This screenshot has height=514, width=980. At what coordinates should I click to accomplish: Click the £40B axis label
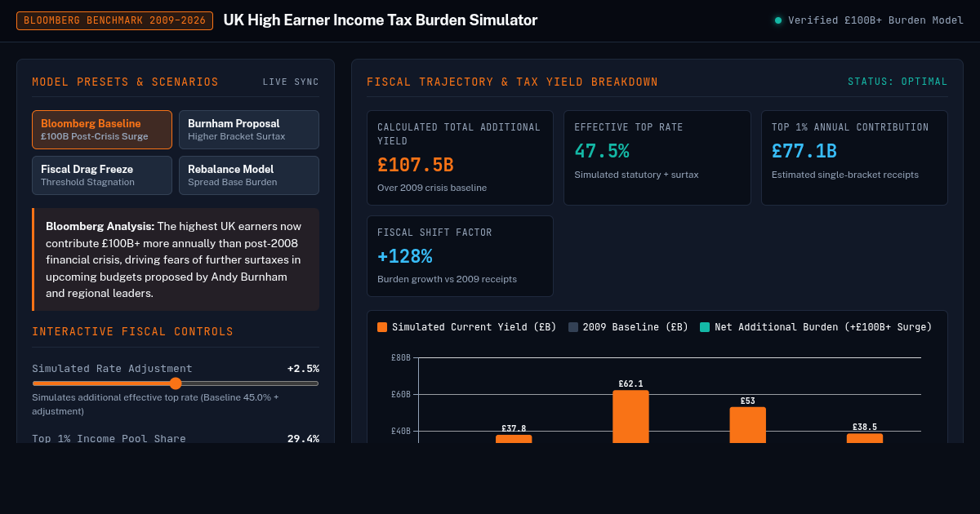tap(401, 431)
